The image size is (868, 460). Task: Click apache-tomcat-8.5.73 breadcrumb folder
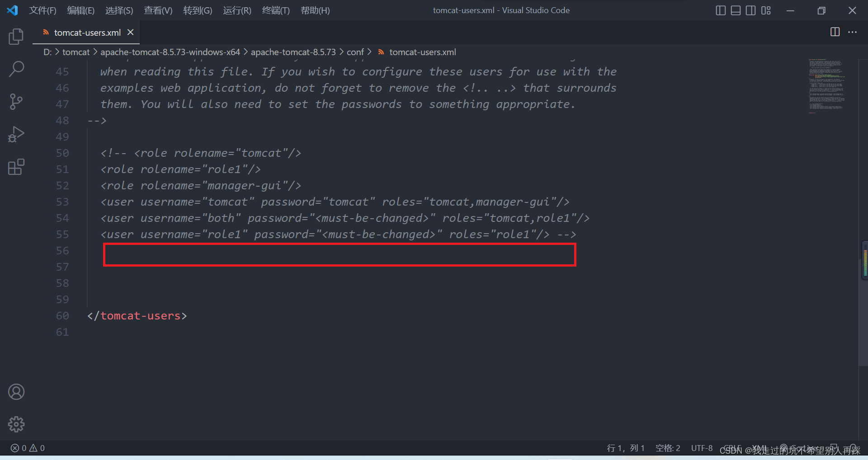coord(293,52)
